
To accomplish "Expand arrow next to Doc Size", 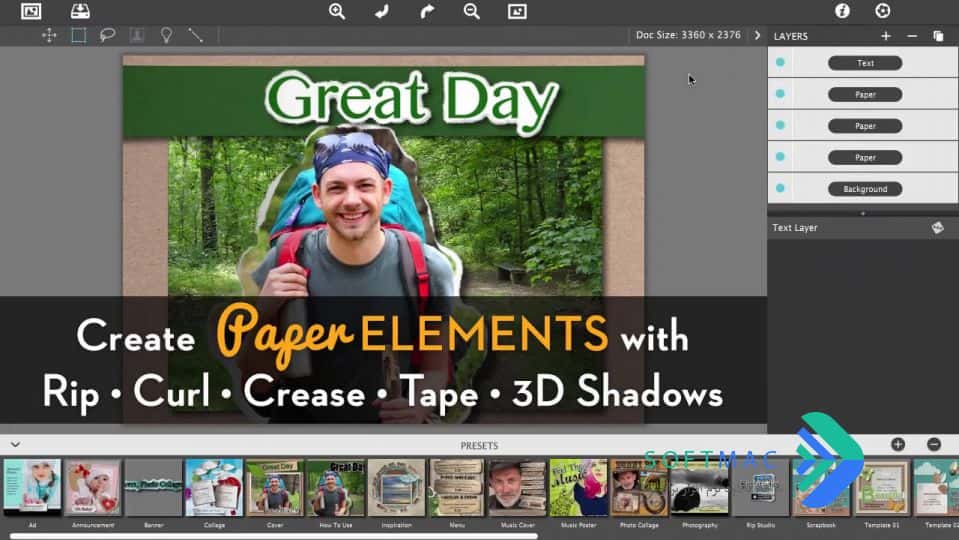I will pos(757,35).
